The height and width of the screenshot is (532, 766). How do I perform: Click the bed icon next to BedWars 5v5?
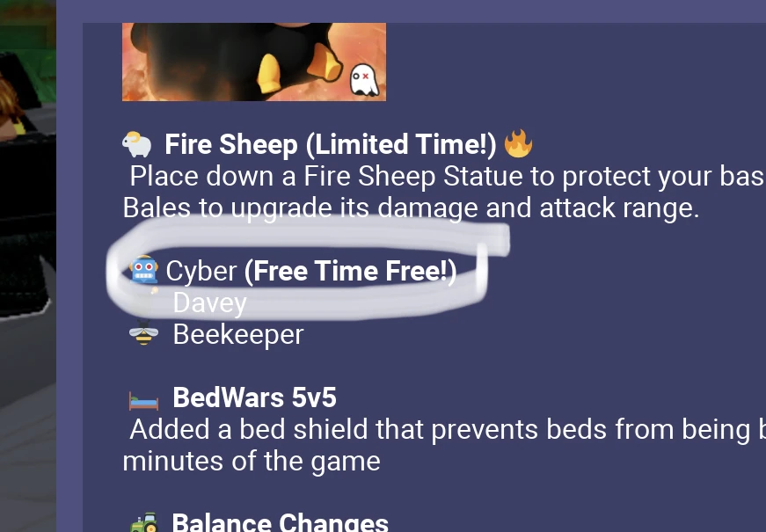click(x=143, y=401)
